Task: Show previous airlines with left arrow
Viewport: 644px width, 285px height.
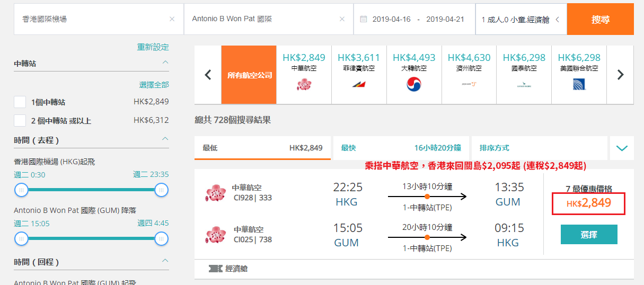Action: tap(208, 75)
